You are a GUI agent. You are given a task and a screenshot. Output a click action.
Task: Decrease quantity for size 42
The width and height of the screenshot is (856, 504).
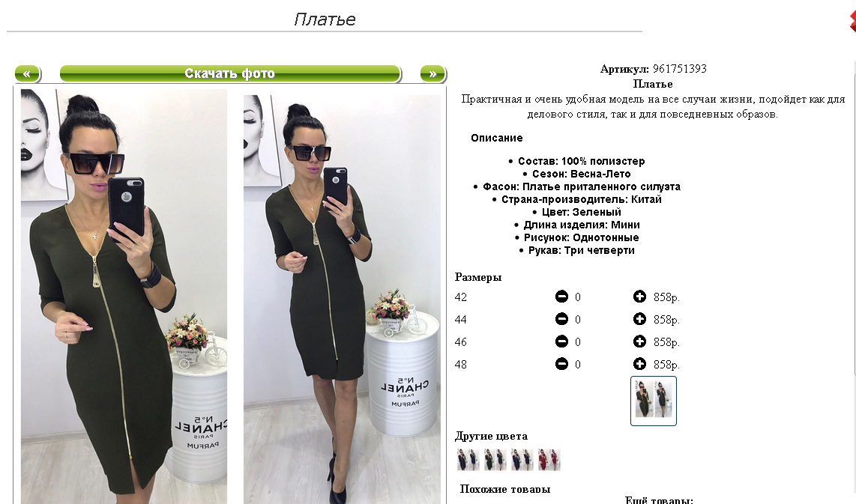click(561, 297)
